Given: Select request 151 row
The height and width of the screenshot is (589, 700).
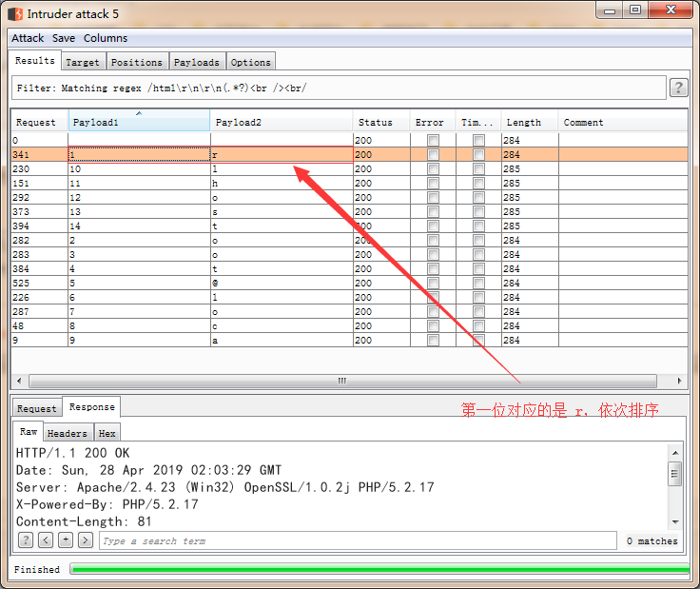Looking at the screenshot, I should pyautogui.click(x=349, y=183).
